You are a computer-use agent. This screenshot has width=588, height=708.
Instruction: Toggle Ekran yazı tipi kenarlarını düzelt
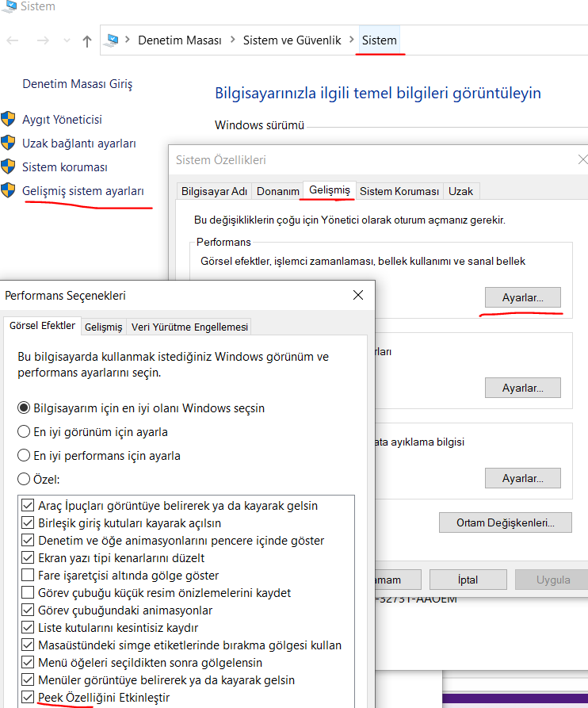[28, 557]
